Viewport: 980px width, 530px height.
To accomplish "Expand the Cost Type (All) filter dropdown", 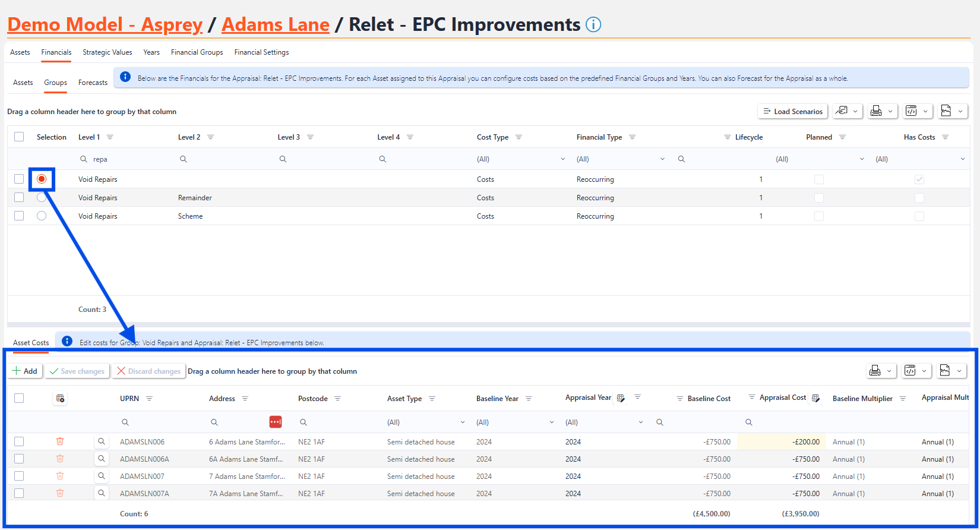I will [x=562, y=159].
